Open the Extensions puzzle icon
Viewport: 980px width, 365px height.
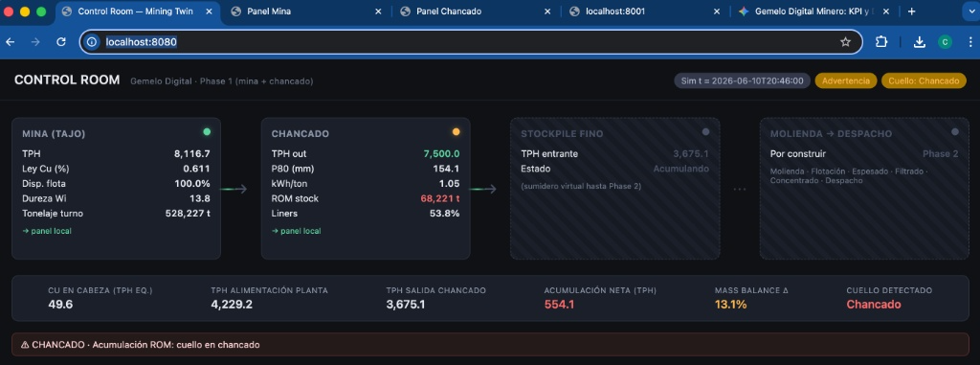click(x=881, y=42)
